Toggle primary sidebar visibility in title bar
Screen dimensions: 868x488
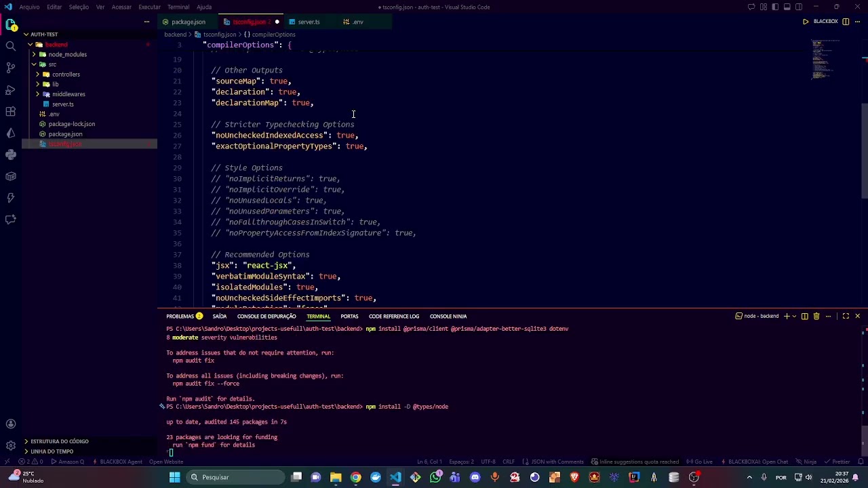pos(776,7)
